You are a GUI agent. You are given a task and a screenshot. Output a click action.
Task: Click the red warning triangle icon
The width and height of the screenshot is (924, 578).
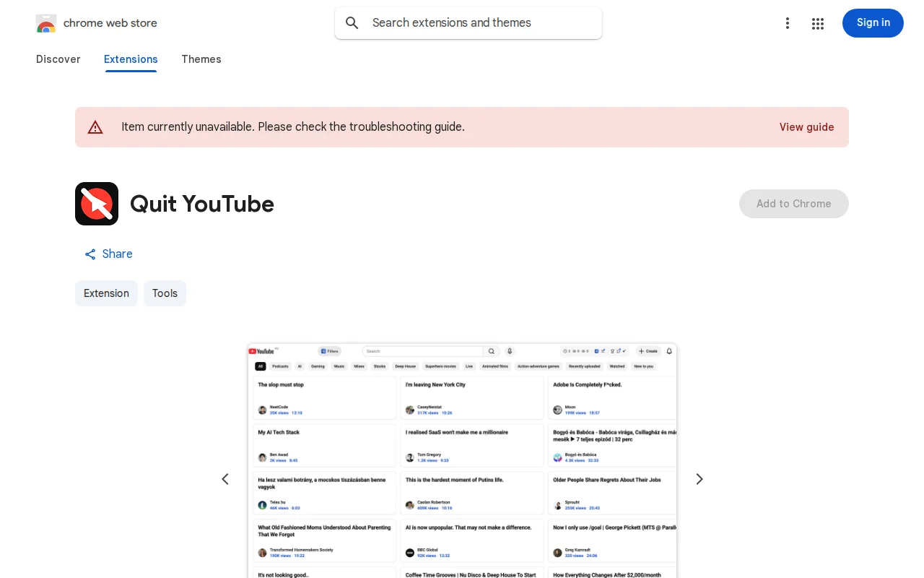[x=95, y=127]
